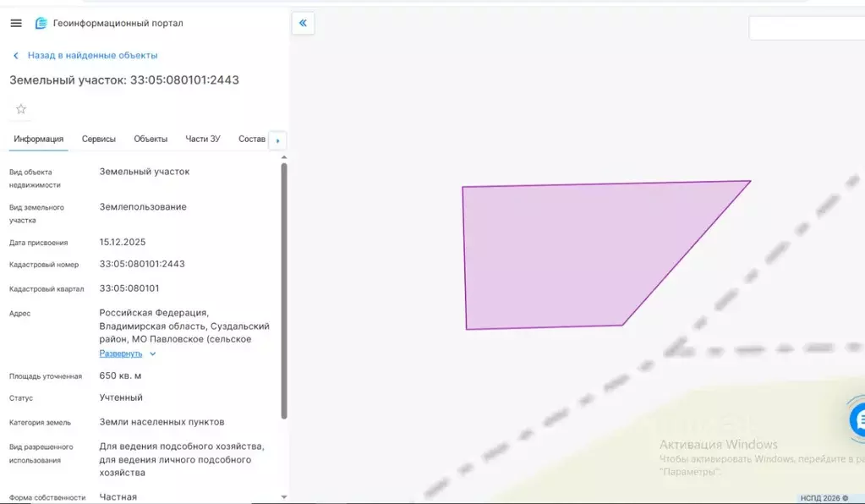
Task: Add parcel to favorites with star icon
Action: [21, 109]
